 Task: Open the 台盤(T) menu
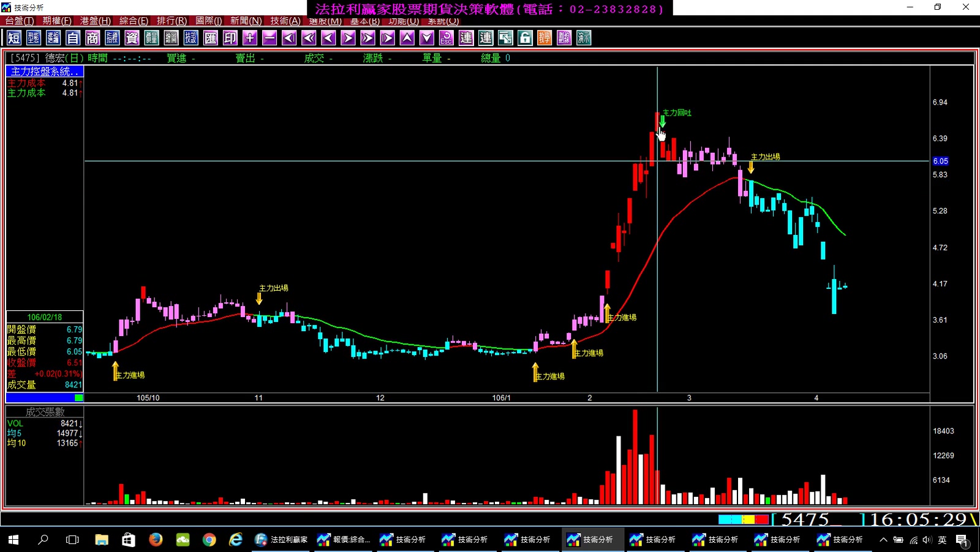(20, 21)
